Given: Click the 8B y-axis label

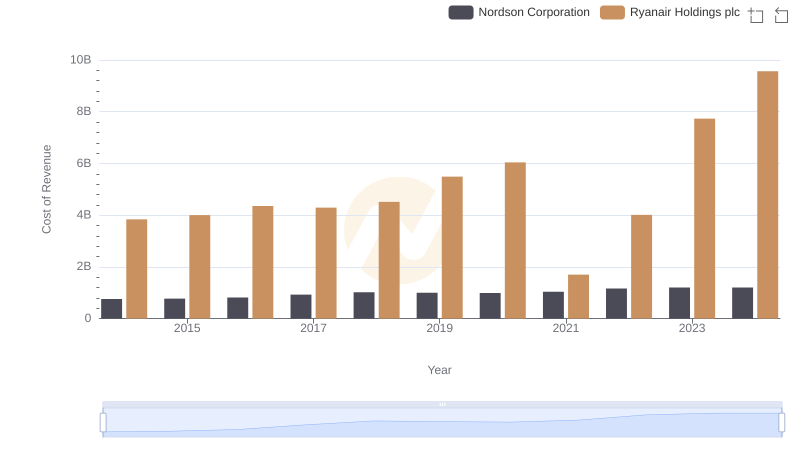Looking at the screenshot, I should point(84,112).
